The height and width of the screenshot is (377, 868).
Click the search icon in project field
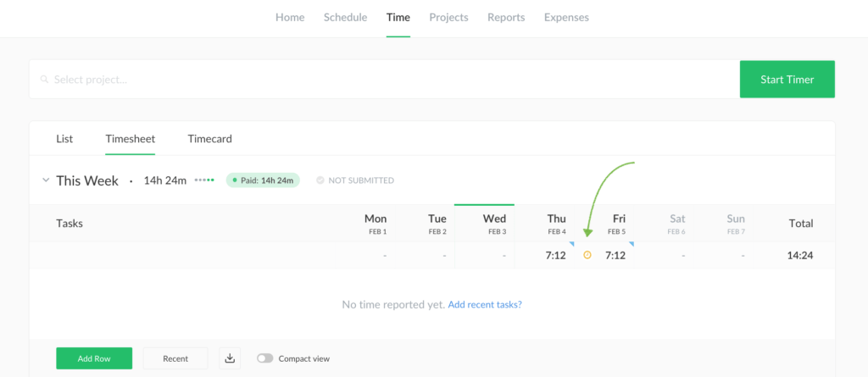point(44,80)
